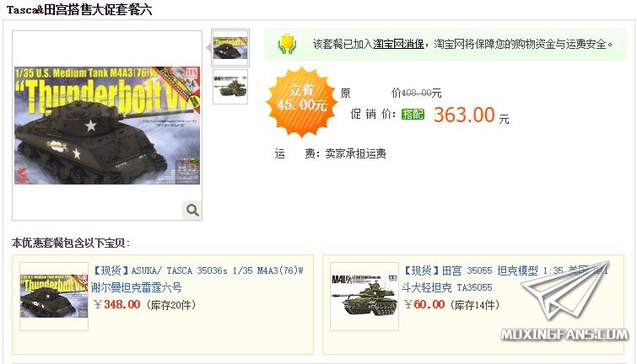637x364 pixels.
Task: Click the green 搭配 badge
Action: tap(413, 114)
